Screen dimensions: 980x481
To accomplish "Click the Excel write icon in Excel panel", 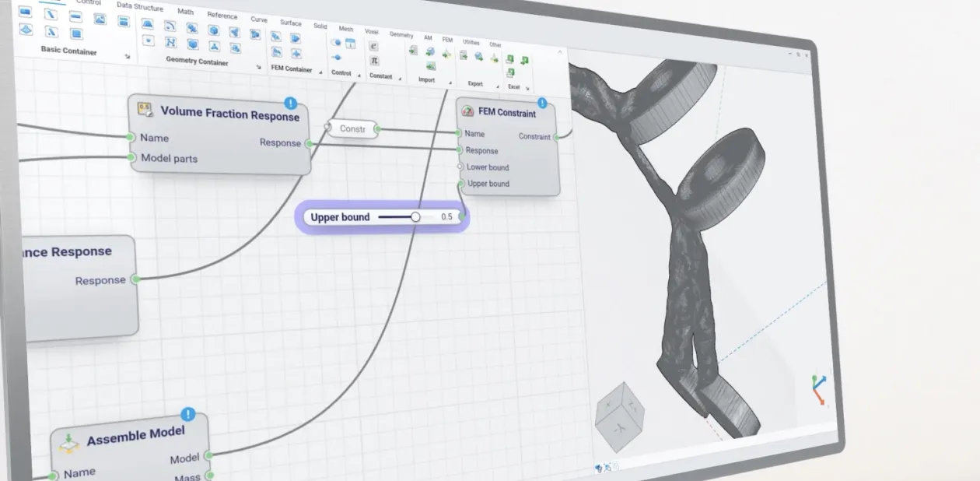I will pos(510,59).
